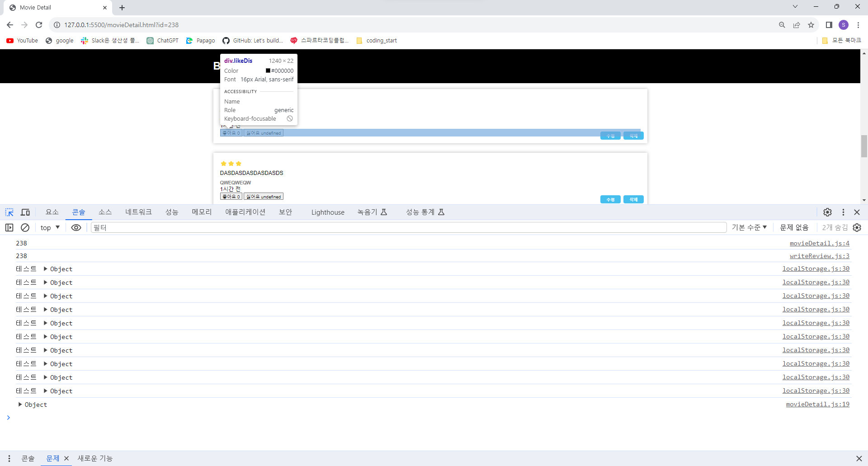Screen dimensions: 868x466
Task: Close the drawer 문제 tab
Action: coord(66,458)
